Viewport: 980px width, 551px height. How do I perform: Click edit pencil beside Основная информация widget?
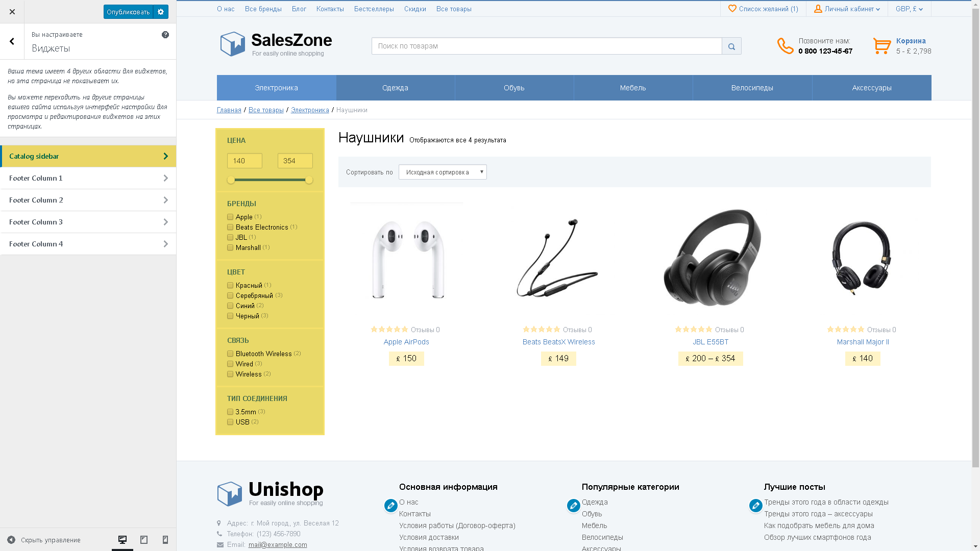tap(391, 506)
